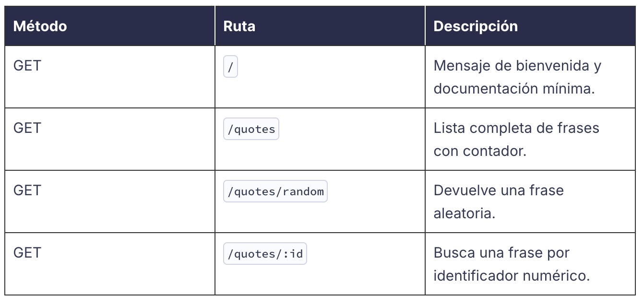Click the word "aleatoria." in the table
The width and height of the screenshot is (644, 307).
464,213
